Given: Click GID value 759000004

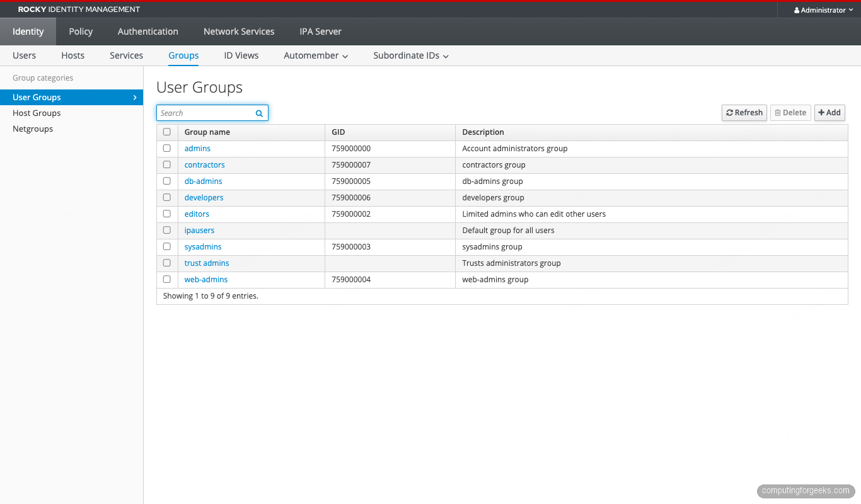Looking at the screenshot, I should pyautogui.click(x=351, y=280).
